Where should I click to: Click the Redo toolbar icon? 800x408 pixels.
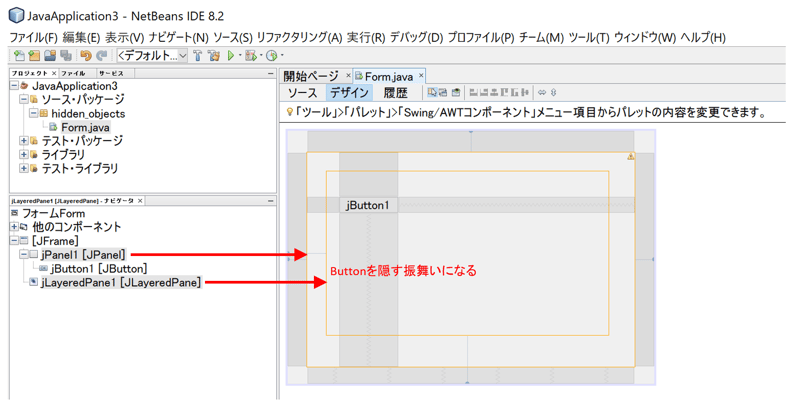(102, 55)
